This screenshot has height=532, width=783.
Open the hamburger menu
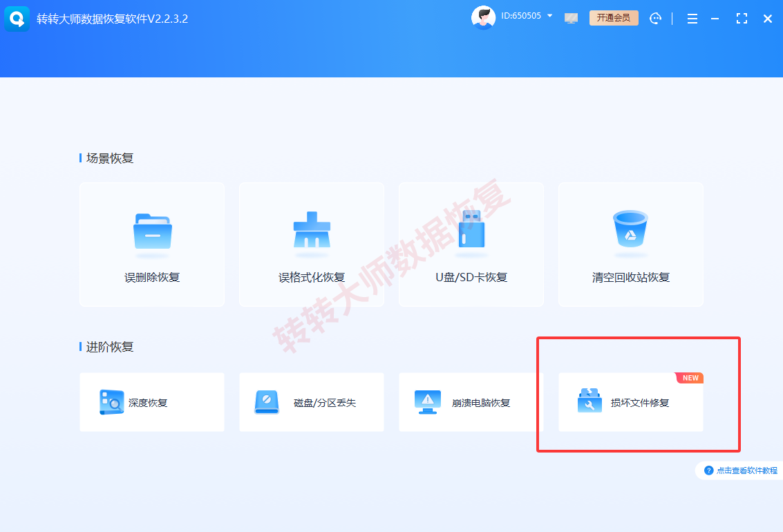(x=692, y=19)
